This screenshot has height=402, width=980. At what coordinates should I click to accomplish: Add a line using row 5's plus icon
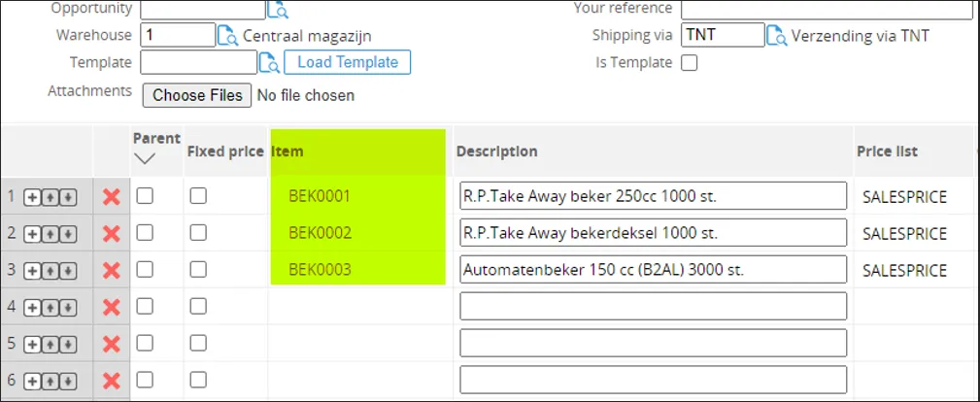click(31, 344)
